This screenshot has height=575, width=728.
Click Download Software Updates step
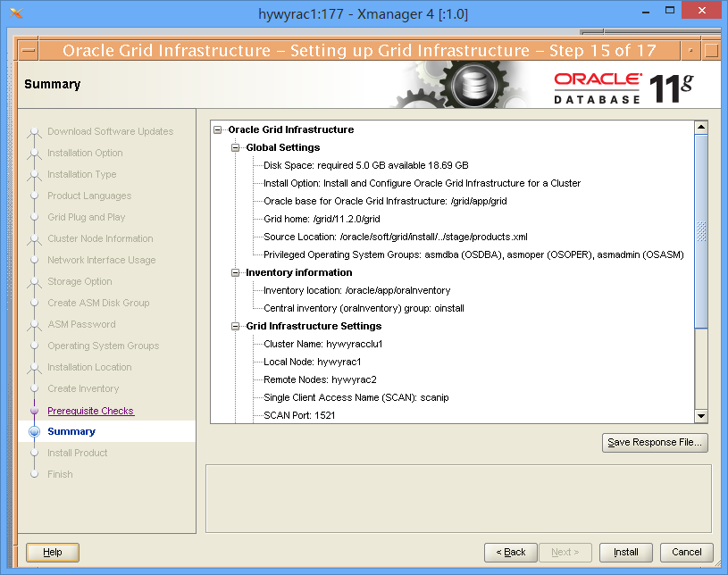coord(110,131)
